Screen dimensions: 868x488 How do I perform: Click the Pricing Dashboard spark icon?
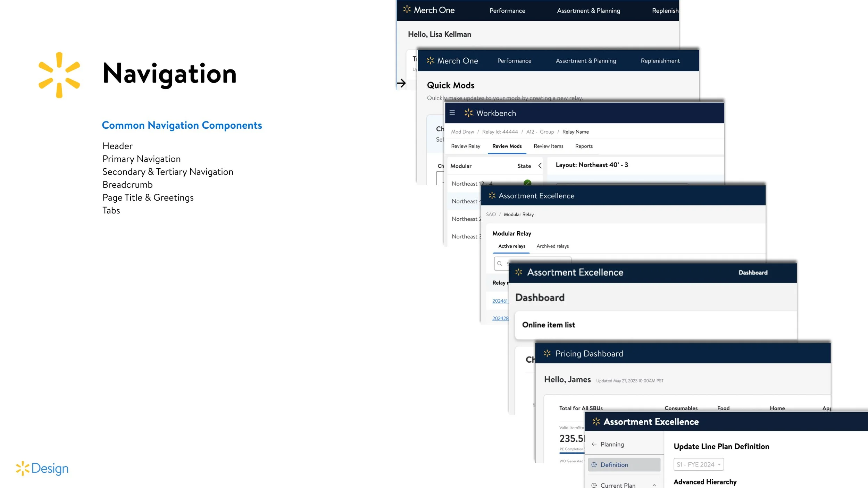547,353
